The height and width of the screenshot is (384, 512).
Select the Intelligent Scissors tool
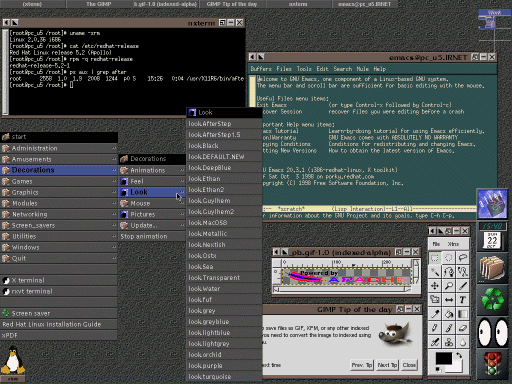463,272
